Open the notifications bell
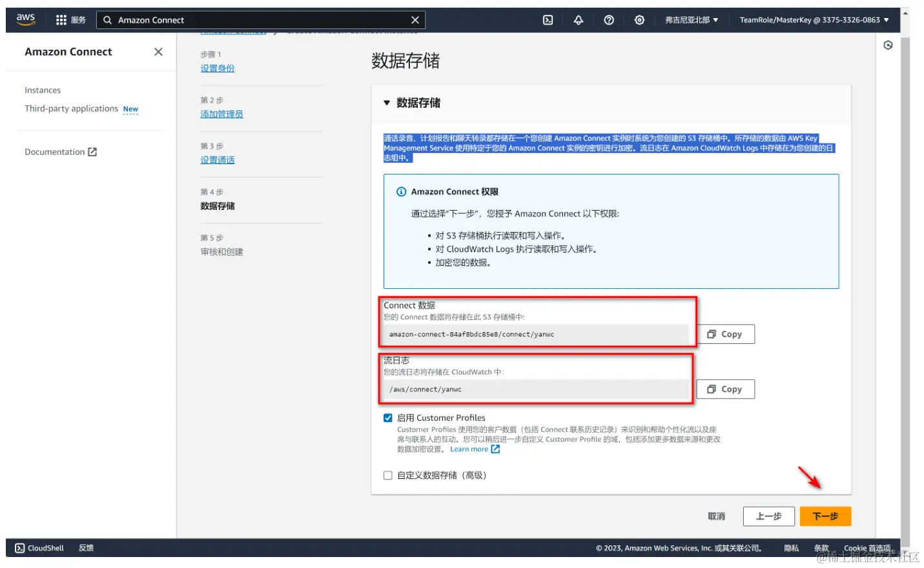This screenshot has height=568, width=924. [579, 20]
